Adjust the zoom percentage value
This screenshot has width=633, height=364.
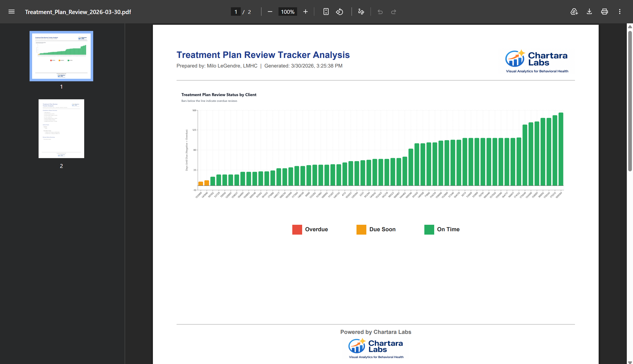click(x=287, y=12)
